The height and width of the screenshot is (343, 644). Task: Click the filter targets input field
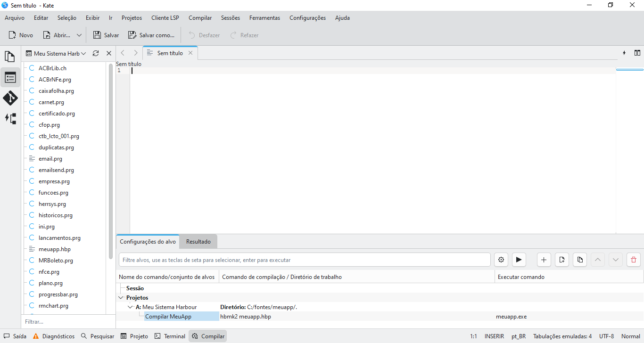click(305, 260)
